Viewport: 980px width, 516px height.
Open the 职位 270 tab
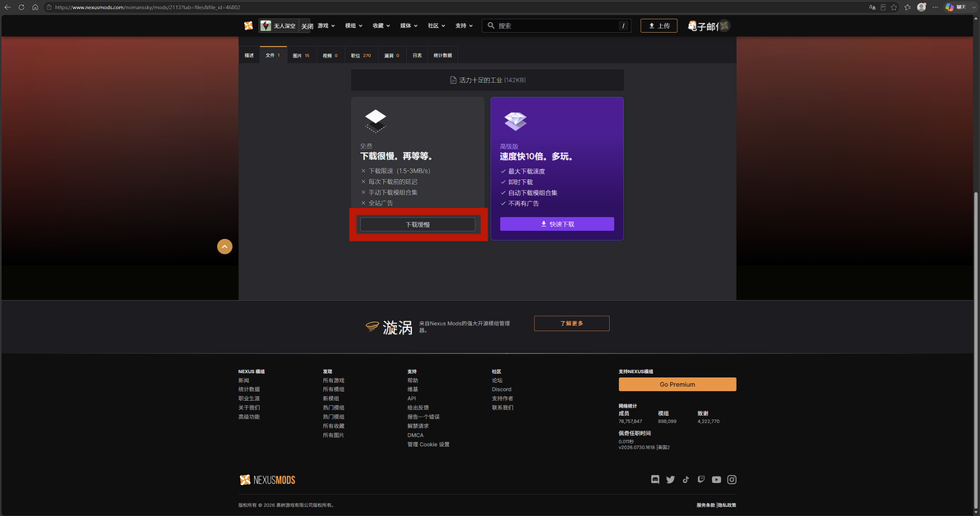pos(361,56)
